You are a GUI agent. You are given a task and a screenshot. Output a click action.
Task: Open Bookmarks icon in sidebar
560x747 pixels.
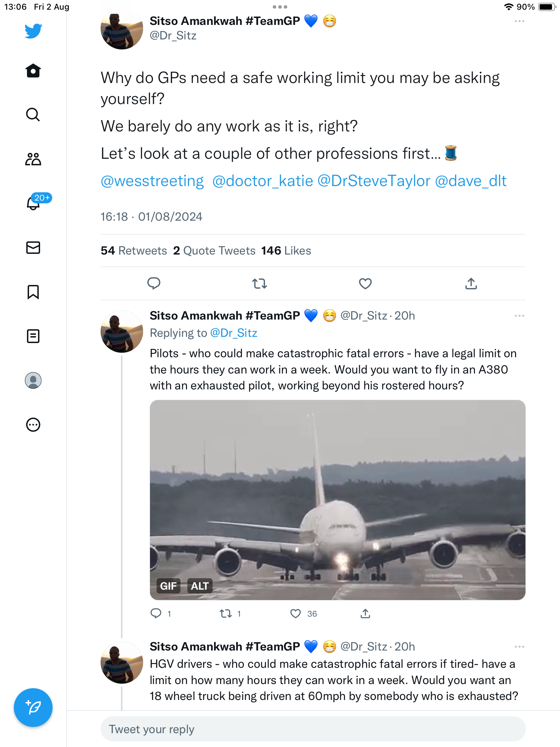(33, 292)
